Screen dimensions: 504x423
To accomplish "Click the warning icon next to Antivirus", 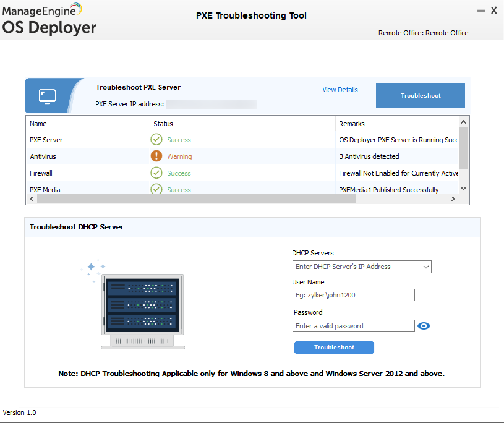I will click(156, 156).
